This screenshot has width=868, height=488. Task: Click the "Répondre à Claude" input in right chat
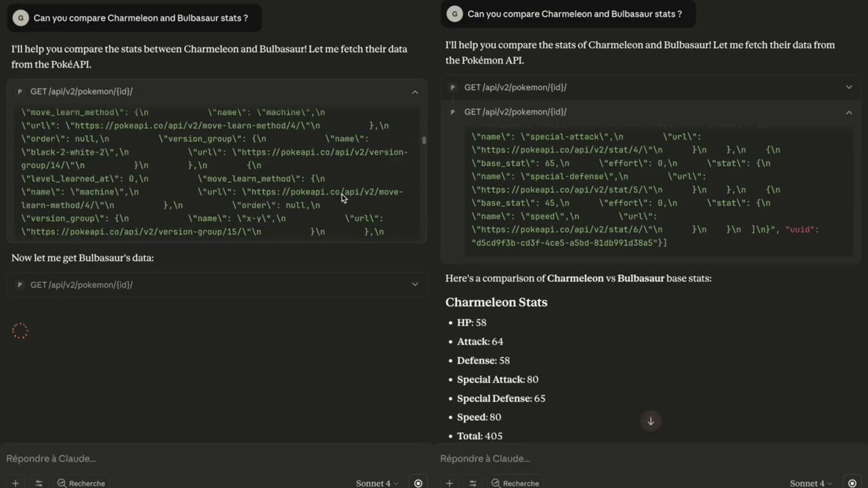coord(637,459)
